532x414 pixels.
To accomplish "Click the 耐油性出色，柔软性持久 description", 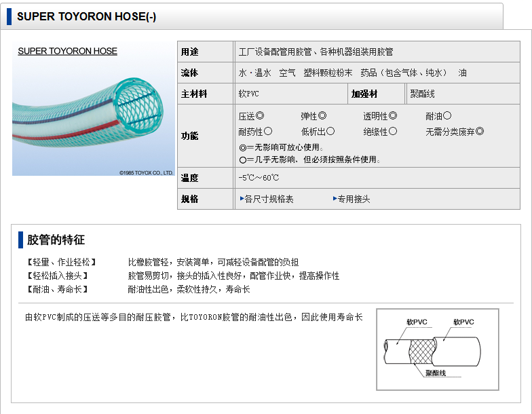I will (189, 289).
